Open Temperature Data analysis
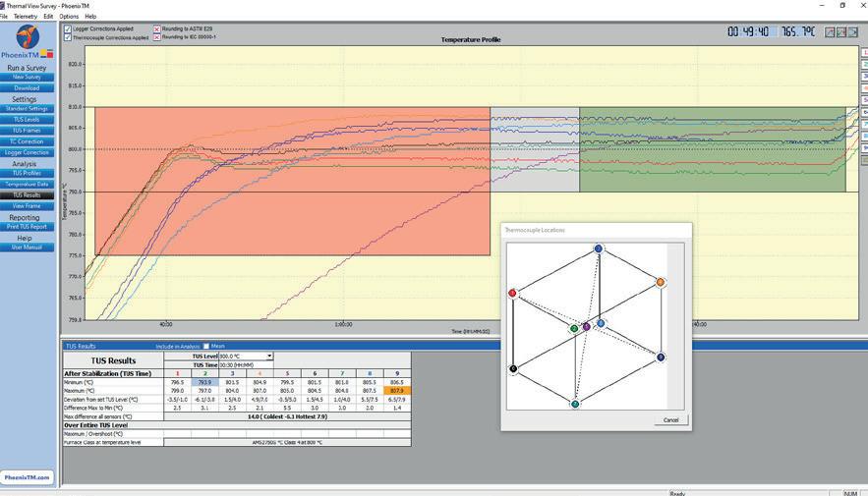This screenshot has height=496, width=868. (x=28, y=184)
